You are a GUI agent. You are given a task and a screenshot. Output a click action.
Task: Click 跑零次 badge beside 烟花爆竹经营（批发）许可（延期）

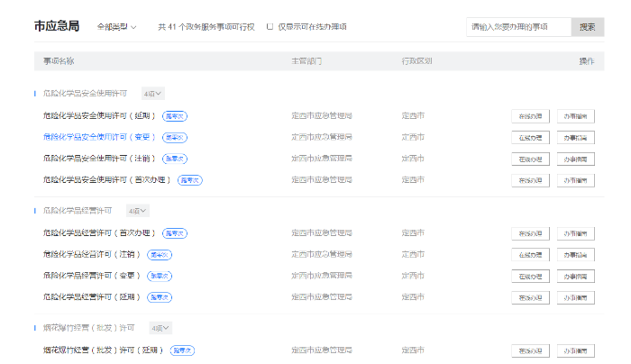coord(182,350)
